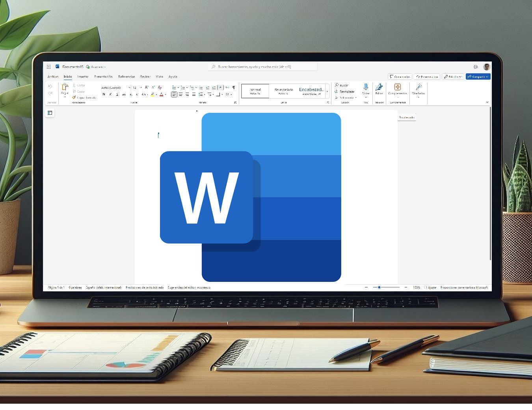This screenshot has width=532, height=410.
Task: Click the text highlight color marker
Action: click(153, 95)
